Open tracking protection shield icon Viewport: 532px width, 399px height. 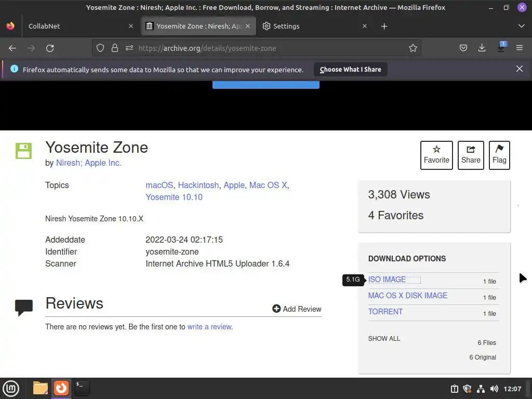(100, 48)
